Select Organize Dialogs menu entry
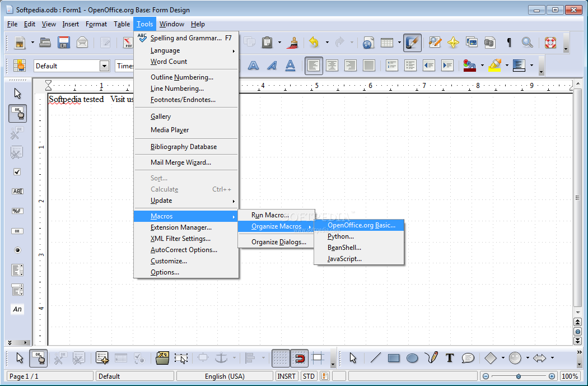 [277, 242]
